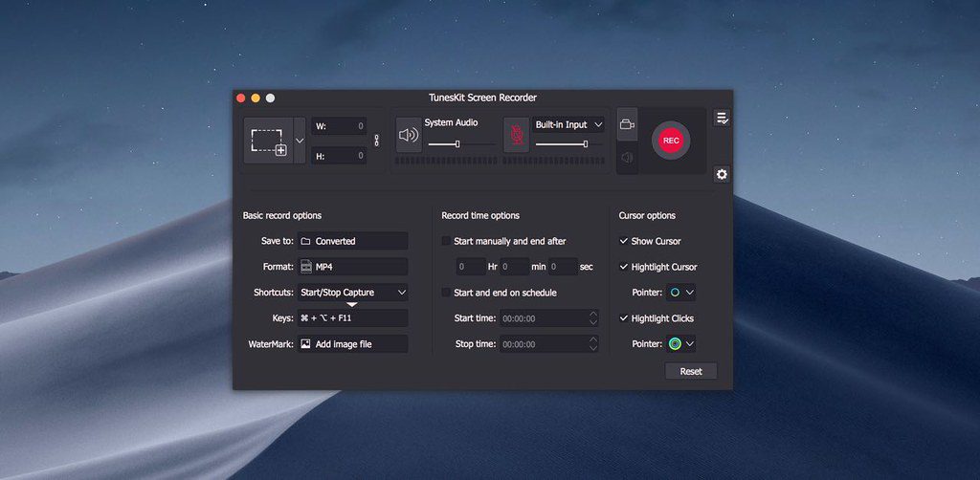This screenshot has height=480, width=980.
Task: Toggle the Hightlight Cursor checkbox
Action: [624, 267]
